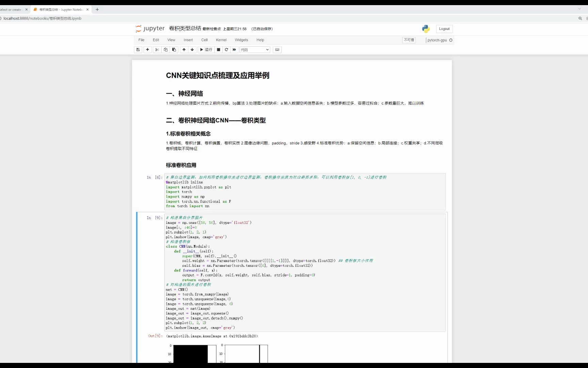Restart the kernel icon
This screenshot has height=368, width=588.
pyautogui.click(x=226, y=50)
